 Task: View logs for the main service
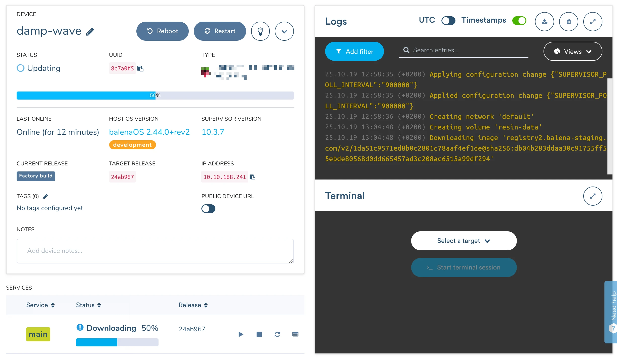295,334
